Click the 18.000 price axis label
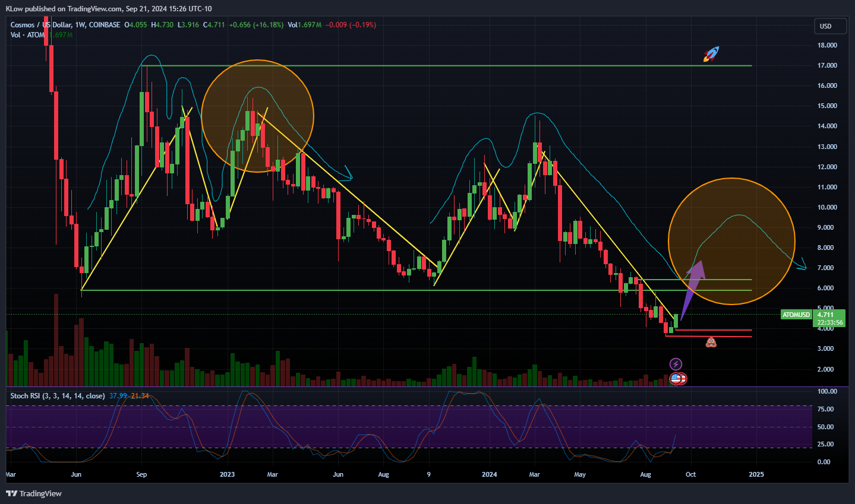 pyautogui.click(x=828, y=45)
